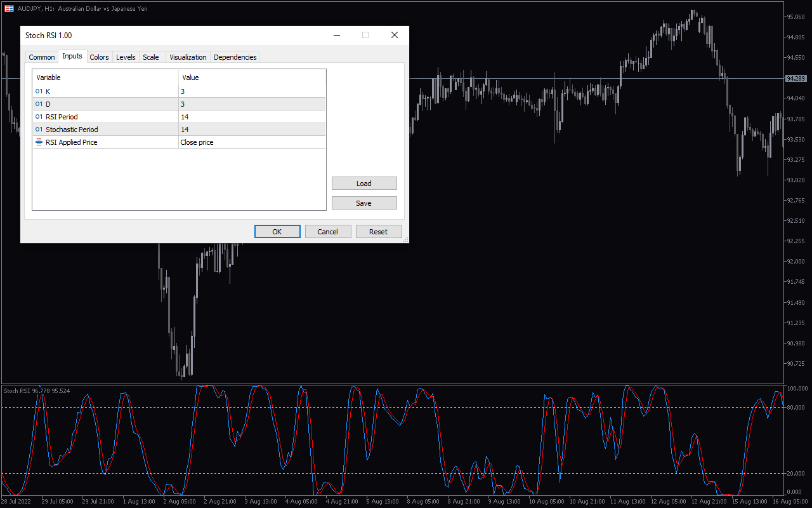Click the Stoch RSI indicator label
Image resolution: width=812 pixels, height=508 pixels.
click(x=37, y=391)
